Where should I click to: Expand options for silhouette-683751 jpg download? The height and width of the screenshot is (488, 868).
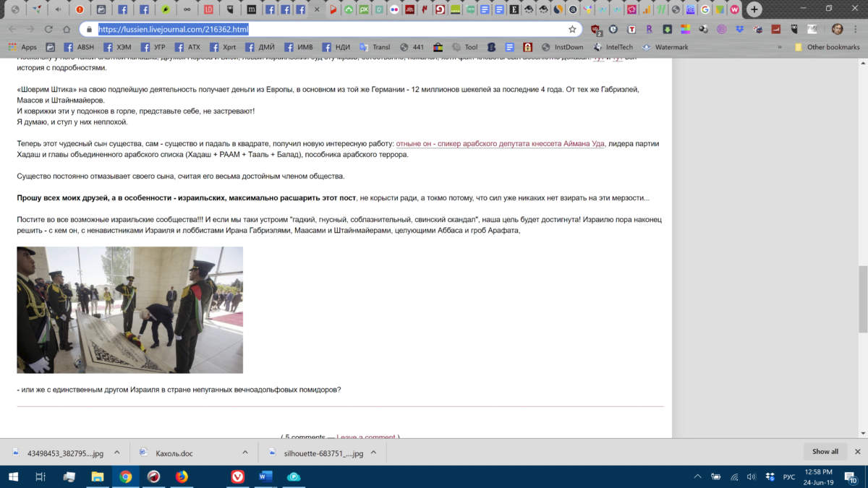373,453
